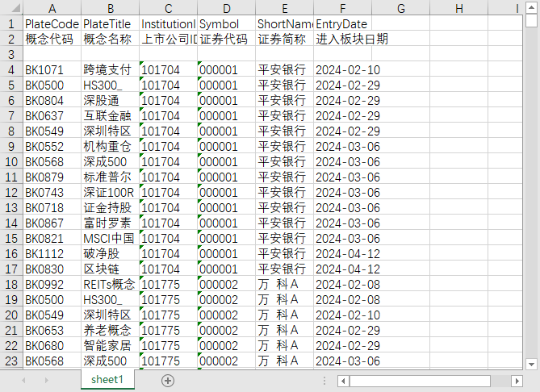Image resolution: width=540 pixels, height=392 pixels.
Task: Select cell containing 概念代码
Action: coord(52,39)
